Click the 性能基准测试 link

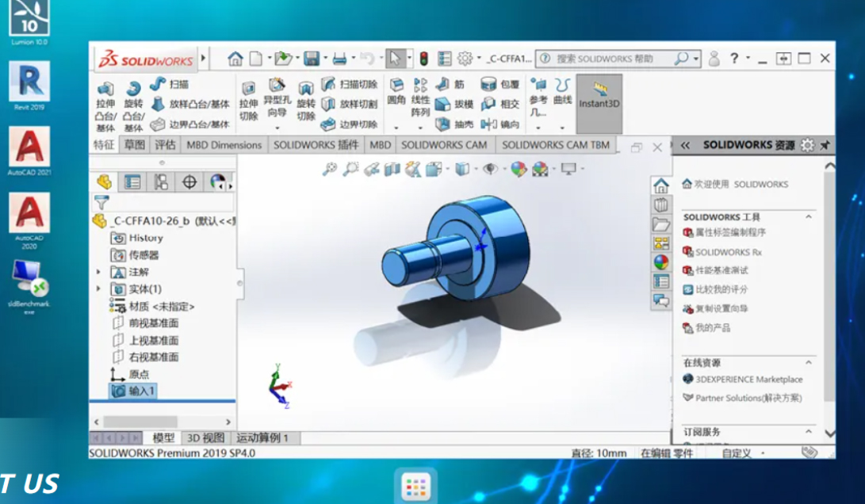pyautogui.click(x=716, y=270)
